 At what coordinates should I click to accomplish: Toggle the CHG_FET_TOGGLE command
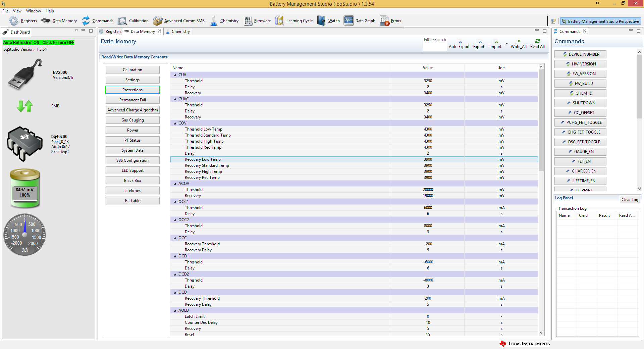coord(580,132)
